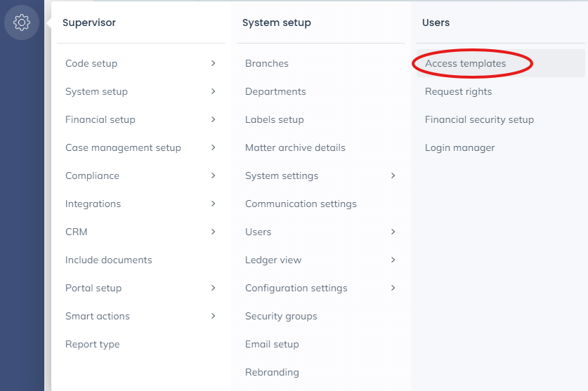Open Include documents
588x391 pixels.
[108, 260]
